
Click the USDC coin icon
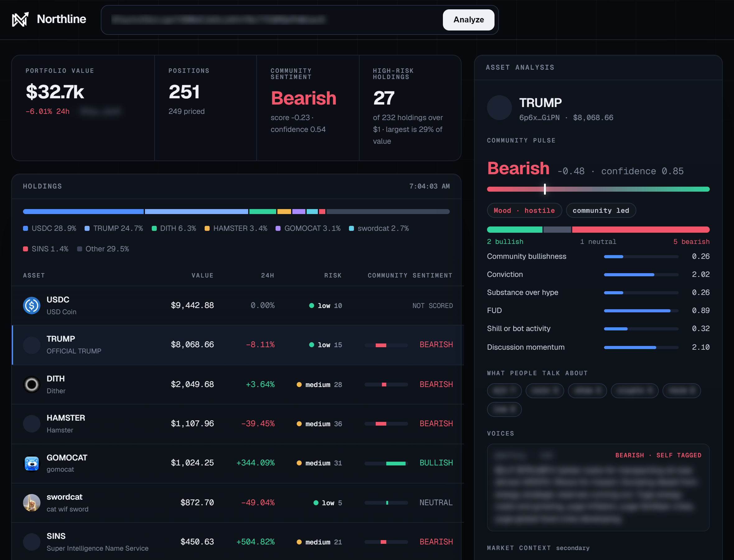tap(32, 305)
